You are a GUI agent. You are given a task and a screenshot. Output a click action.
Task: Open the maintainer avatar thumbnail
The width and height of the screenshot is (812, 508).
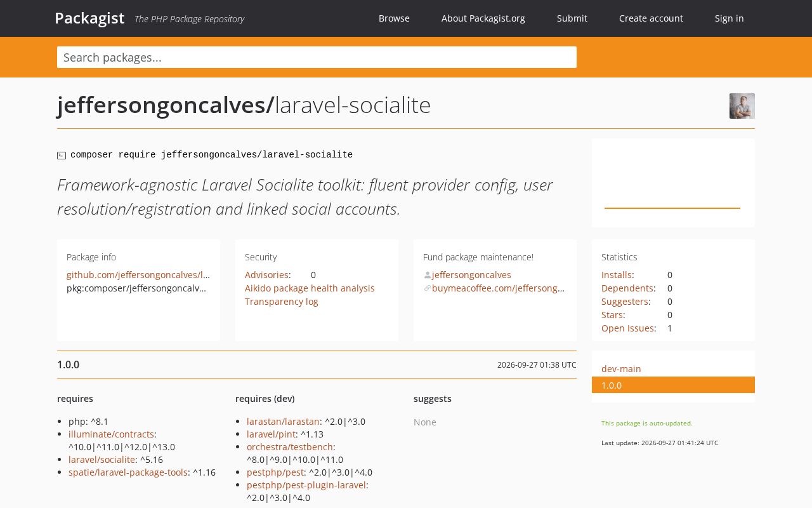pos(742,106)
